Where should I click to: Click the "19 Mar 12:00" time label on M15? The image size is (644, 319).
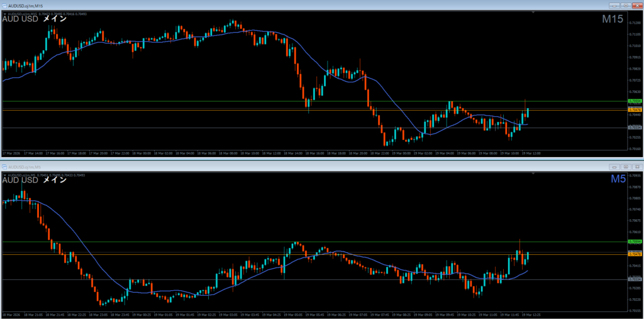(530, 153)
